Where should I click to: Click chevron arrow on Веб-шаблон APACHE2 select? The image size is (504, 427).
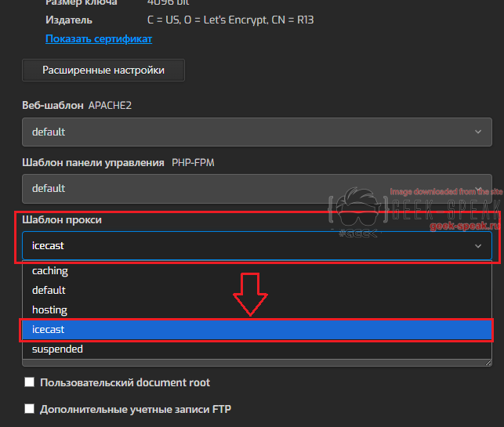(x=478, y=132)
